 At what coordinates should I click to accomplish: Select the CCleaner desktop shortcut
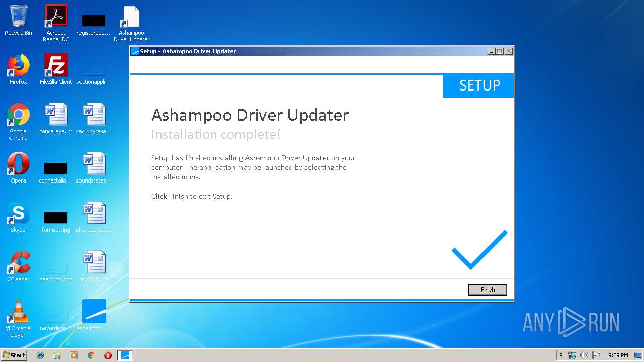tap(18, 267)
